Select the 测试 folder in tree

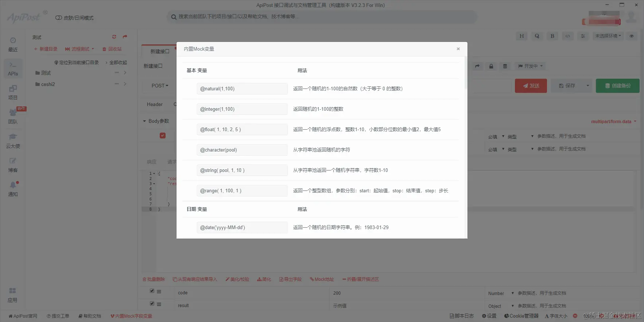(x=43, y=73)
